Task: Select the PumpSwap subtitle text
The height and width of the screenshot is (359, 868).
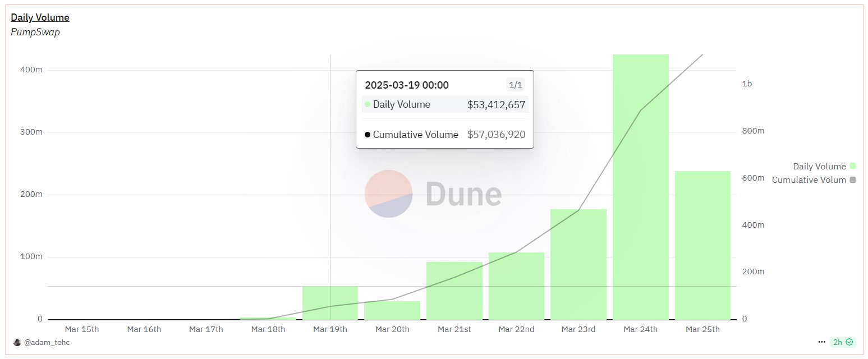Action: [x=35, y=32]
